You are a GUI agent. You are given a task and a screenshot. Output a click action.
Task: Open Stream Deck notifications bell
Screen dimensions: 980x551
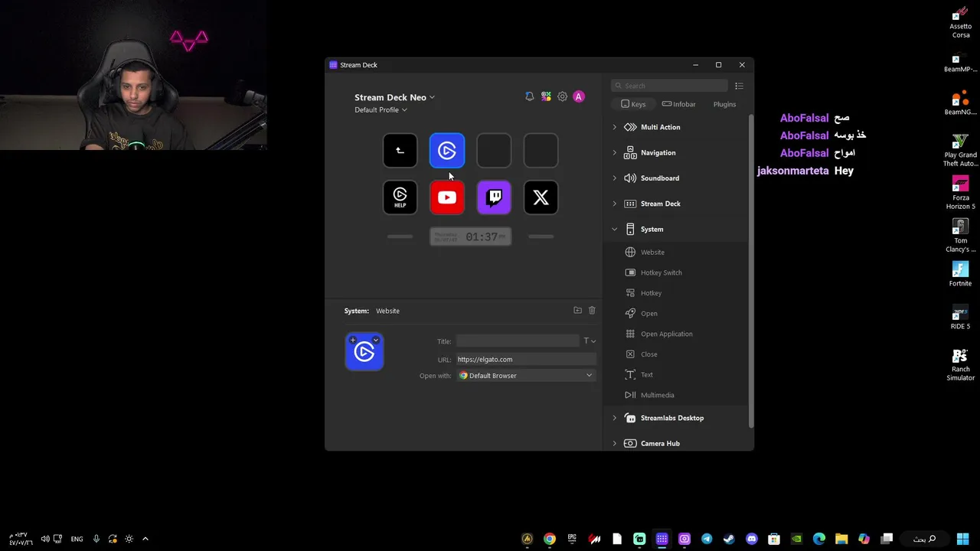coord(529,96)
